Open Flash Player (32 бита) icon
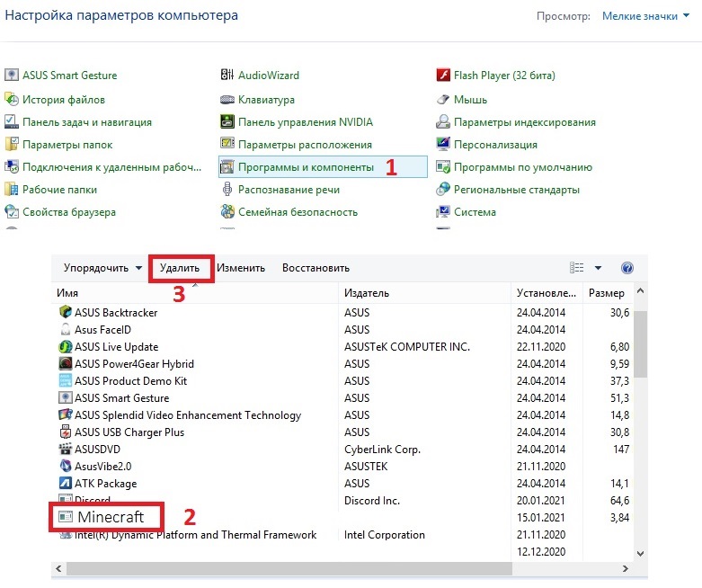Image resolution: width=702 pixels, height=588 pixels. coord(443,75)
